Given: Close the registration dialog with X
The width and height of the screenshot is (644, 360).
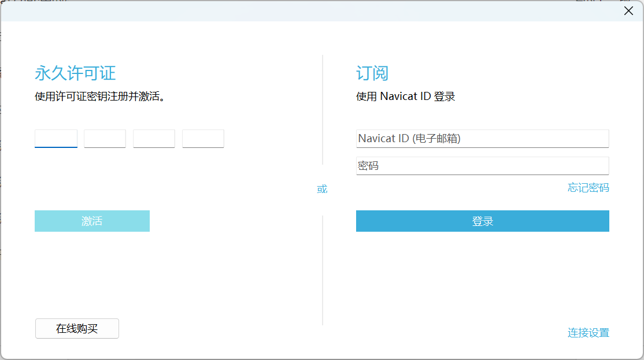Looking at the screenshot, I should (628, 11).
